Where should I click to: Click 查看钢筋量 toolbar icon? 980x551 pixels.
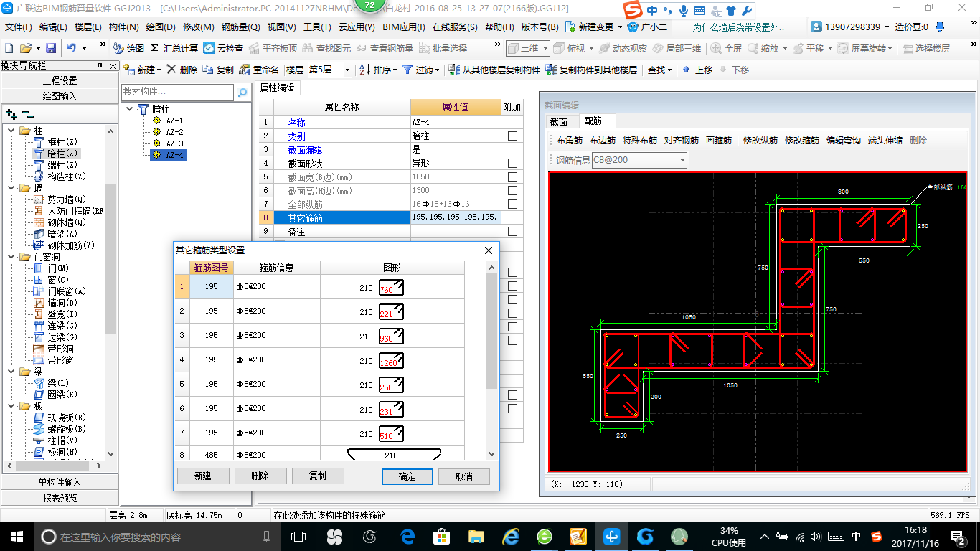point(385,48)
